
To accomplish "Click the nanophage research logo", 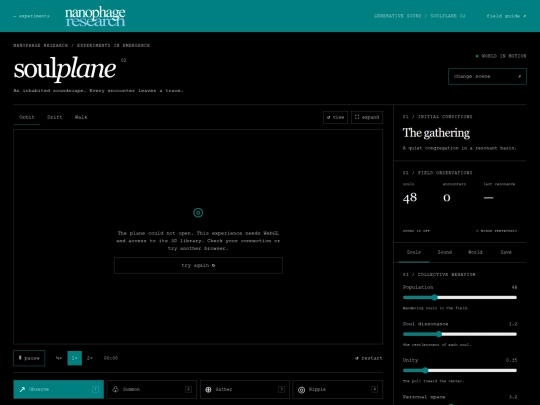I will [95, 16].
